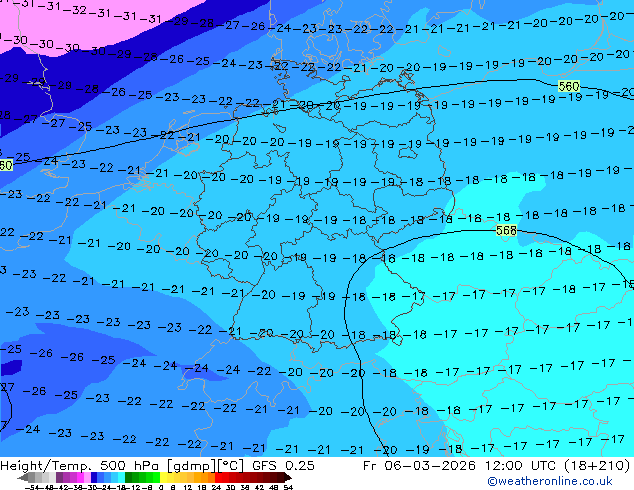
Task: Click the '54' value on the color scale
Action: [x=288, y=487]
